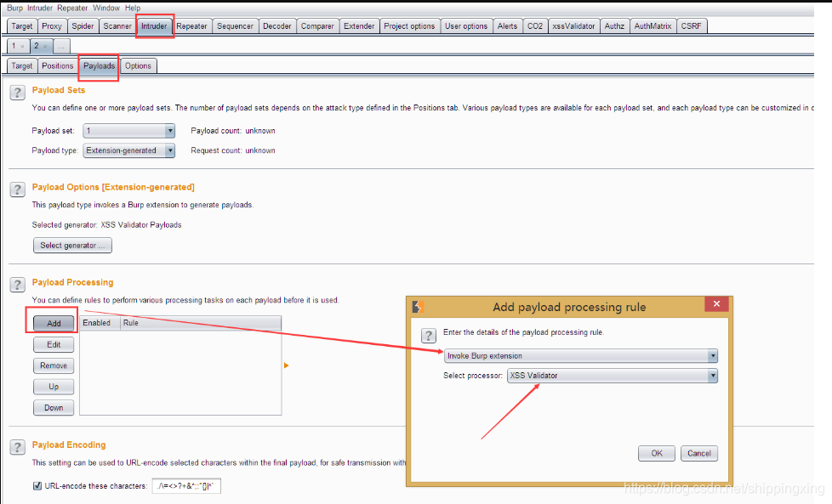Select Intruder attack tab 2

(37, 46)
